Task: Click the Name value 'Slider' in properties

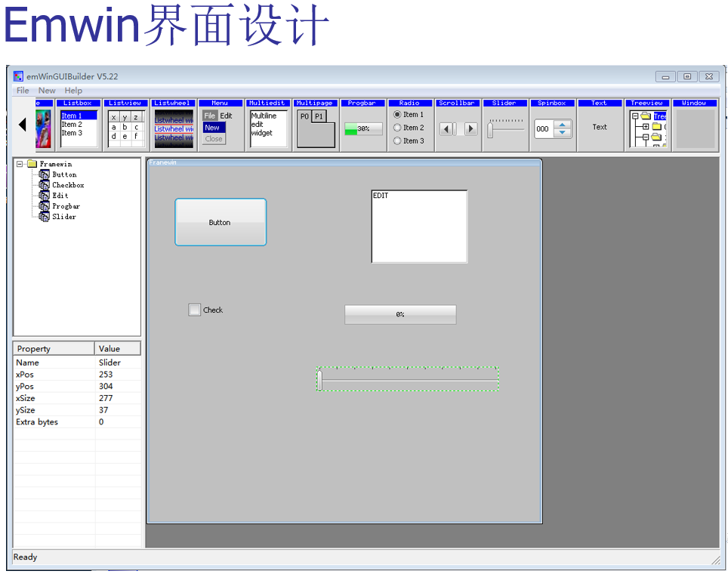Action: [110, 363]
